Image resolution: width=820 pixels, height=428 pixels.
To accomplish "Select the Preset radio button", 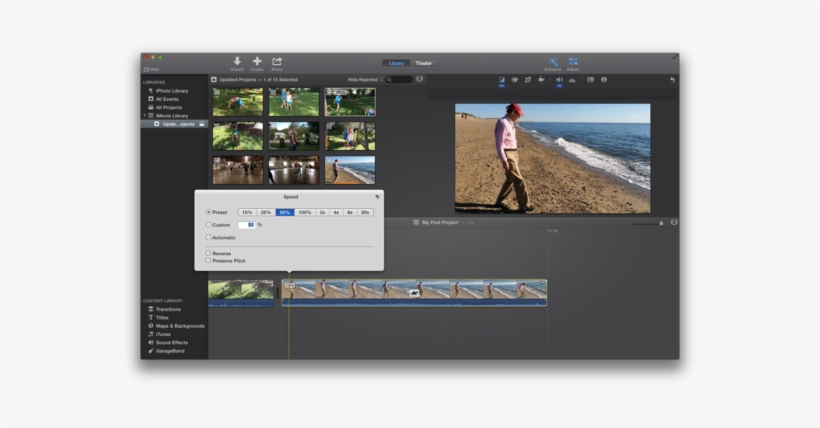I will (209, 212).
